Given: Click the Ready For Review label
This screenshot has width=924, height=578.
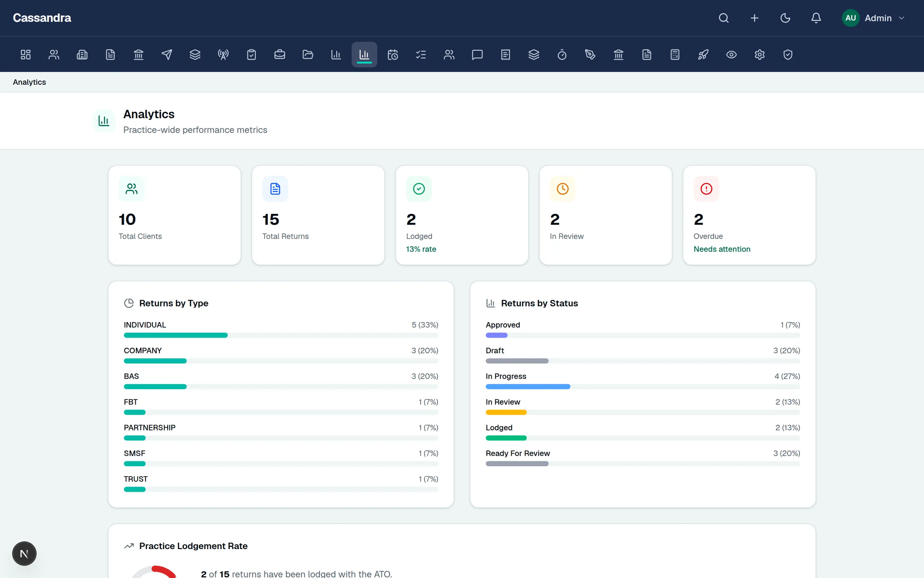Looking at the screenshot, I should point(518,453).
